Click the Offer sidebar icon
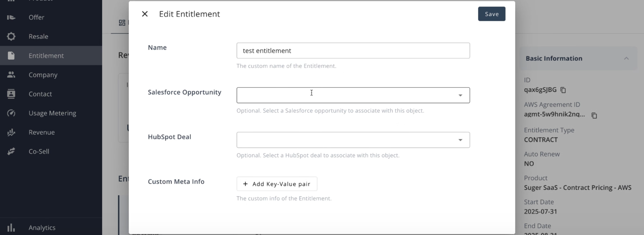Image resolution: width=644 pixels, height=235 pixels. 11,17
